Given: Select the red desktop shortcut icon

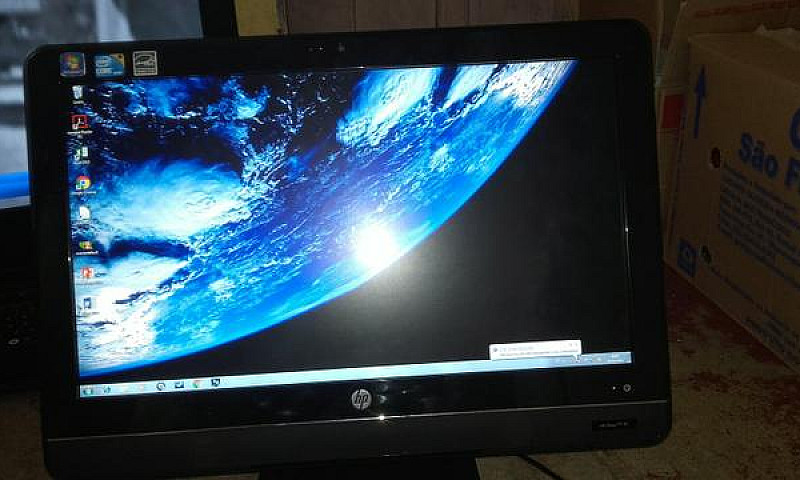Looking at the screenshot, I should tap(87, 272).
